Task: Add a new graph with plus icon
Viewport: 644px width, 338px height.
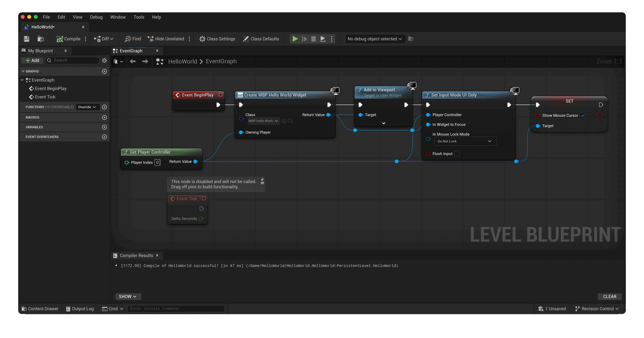Action: pos(105,71)
